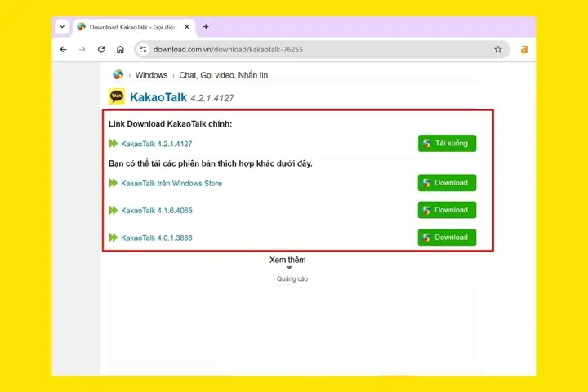This screenshot has width=588, height=392.
Task: Expand the Xem thêm section
Action: pyautogui.click(x=287, y=261)
